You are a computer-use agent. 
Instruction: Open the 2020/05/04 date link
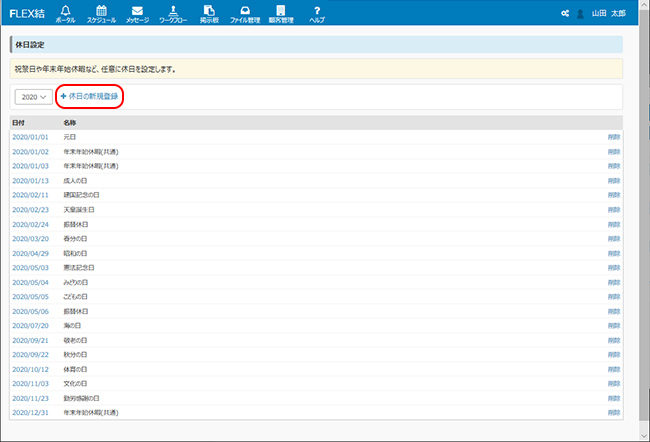pyautogui.click(x=30, y=282)
